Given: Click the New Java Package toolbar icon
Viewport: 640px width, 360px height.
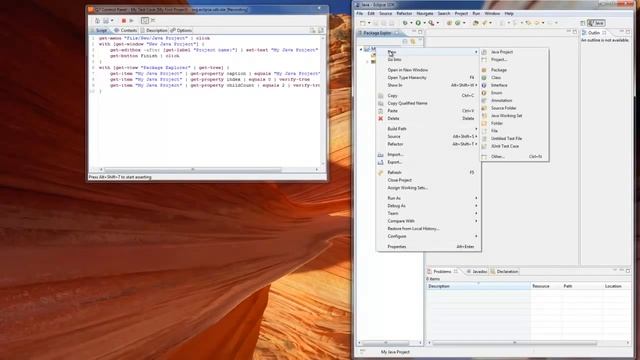Looking at the screenshot, I should (x=449, y=23).
